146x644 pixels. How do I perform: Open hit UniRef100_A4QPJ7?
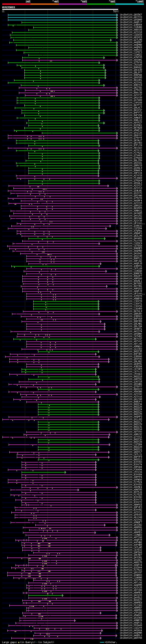click(131, 22)
